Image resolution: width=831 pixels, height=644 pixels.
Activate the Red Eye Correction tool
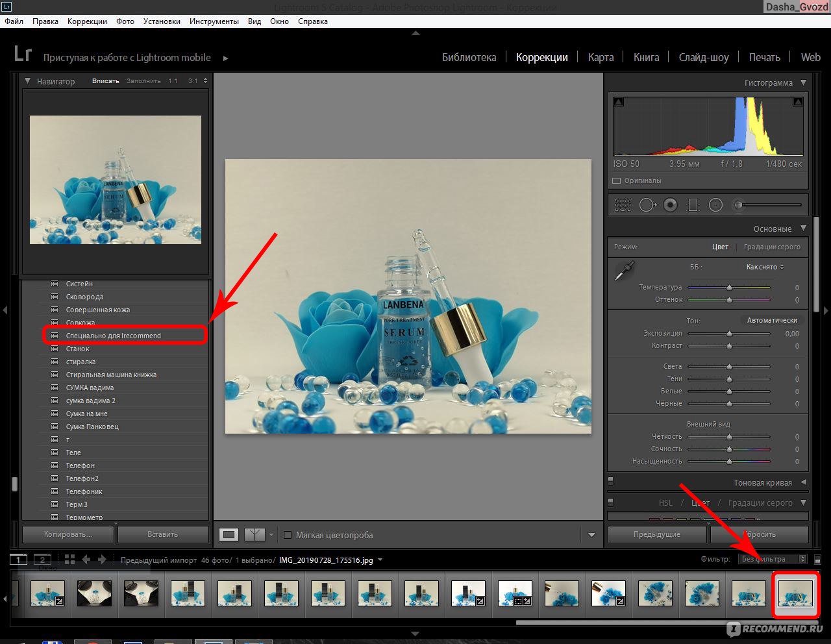(670, 205)
